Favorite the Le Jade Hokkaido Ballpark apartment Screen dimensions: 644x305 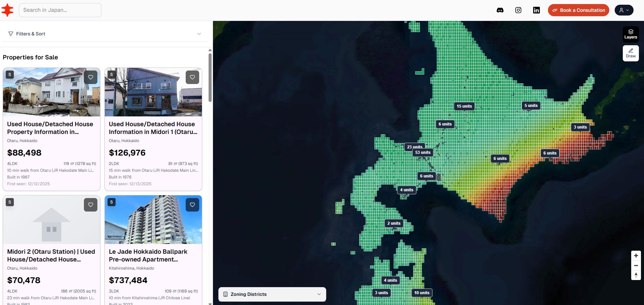coord(192,205)
